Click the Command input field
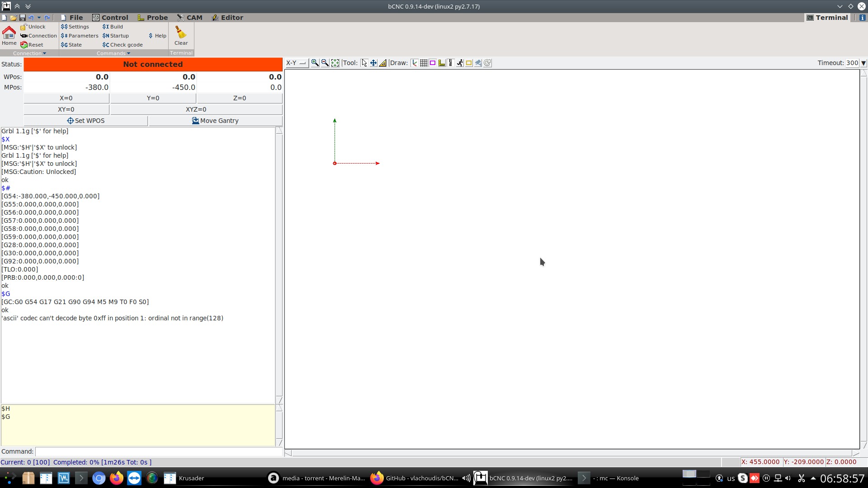Viewport: 868px width, 488px height. [x=158, y=451]
